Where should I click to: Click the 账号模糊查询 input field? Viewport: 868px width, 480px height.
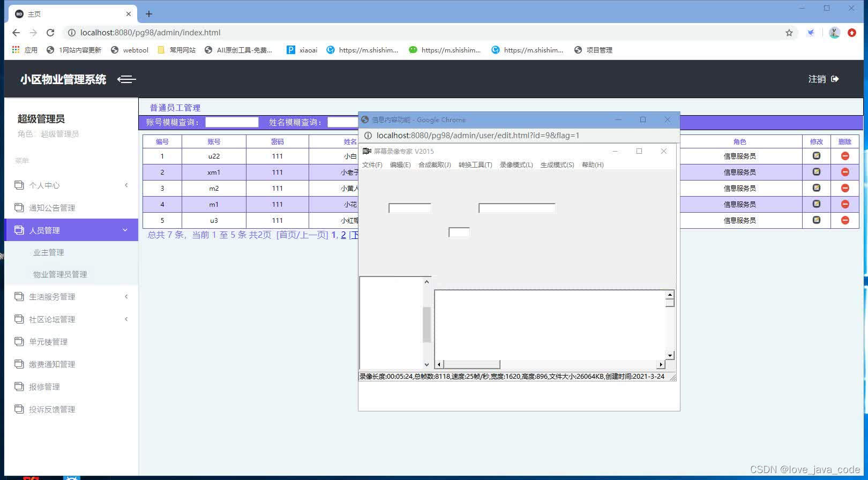[x=232, y=122]
